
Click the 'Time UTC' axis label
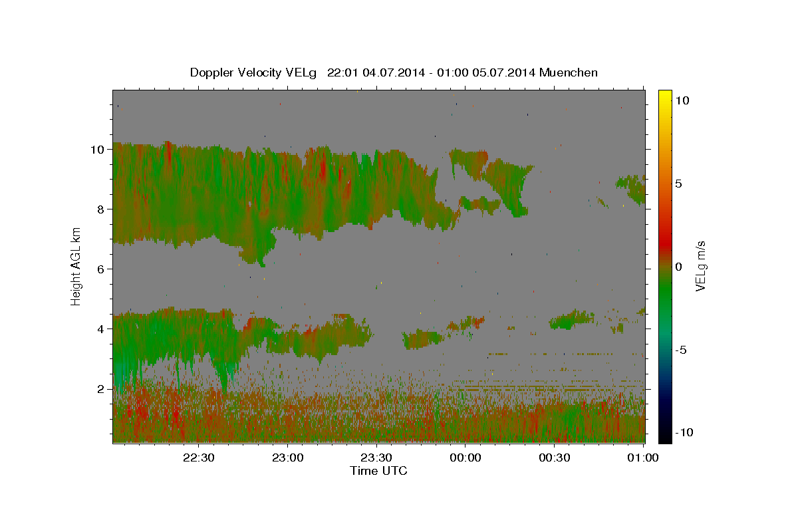[x=378, y=471]
